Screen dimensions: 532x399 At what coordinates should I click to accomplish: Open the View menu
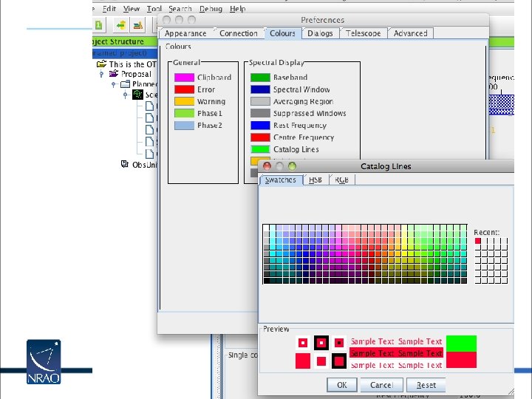click(132, 9)
